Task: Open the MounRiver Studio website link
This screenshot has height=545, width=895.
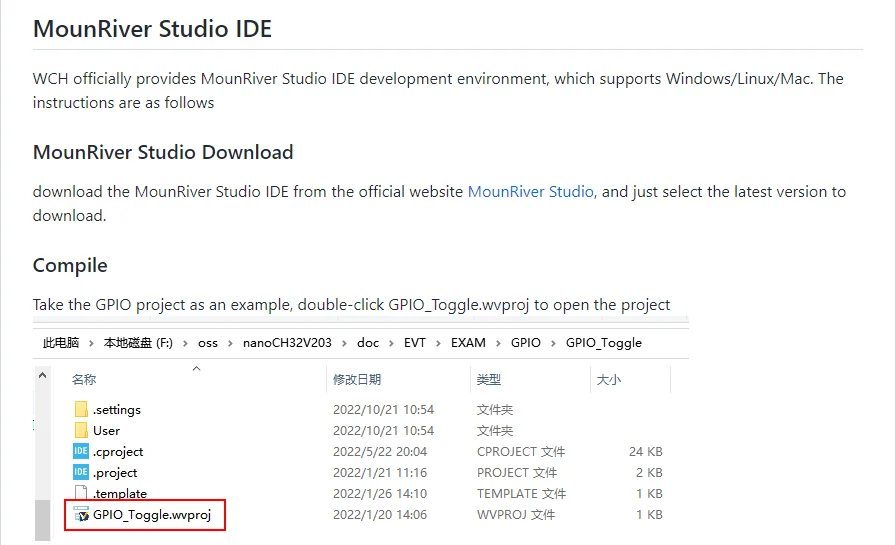Action: coord(531,192)
